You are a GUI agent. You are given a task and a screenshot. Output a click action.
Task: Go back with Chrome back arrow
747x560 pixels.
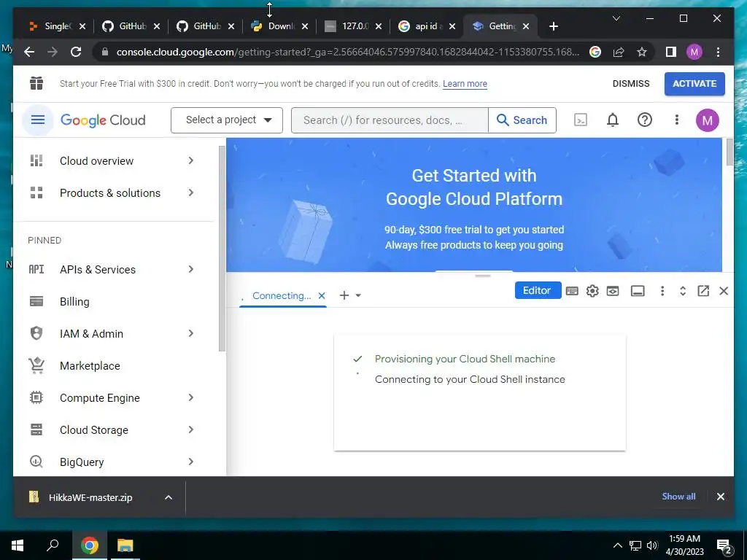coord(29,52)
